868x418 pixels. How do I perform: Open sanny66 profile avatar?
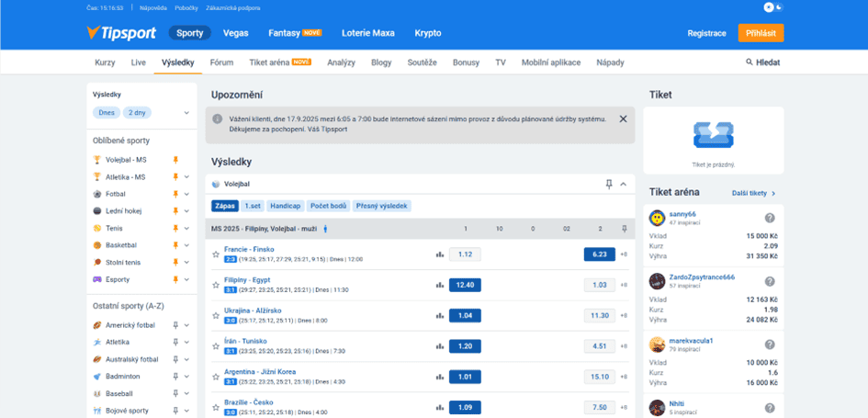[x=657, y=218]
